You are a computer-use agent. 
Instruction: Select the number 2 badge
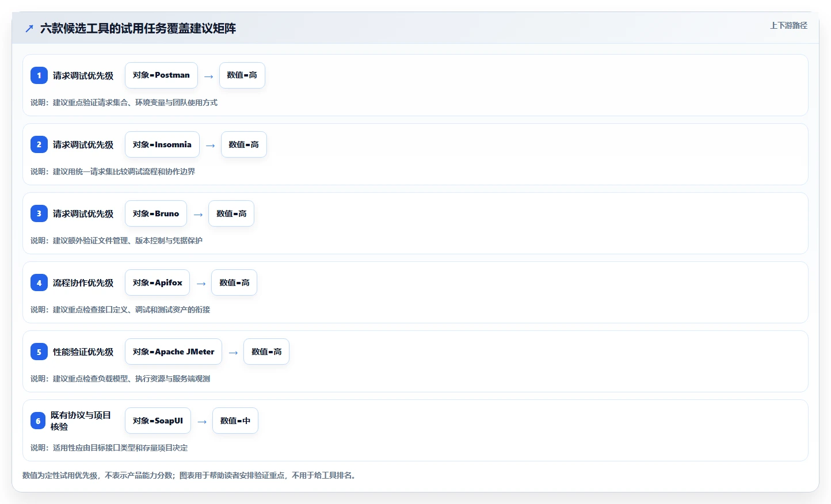(39, 144)
